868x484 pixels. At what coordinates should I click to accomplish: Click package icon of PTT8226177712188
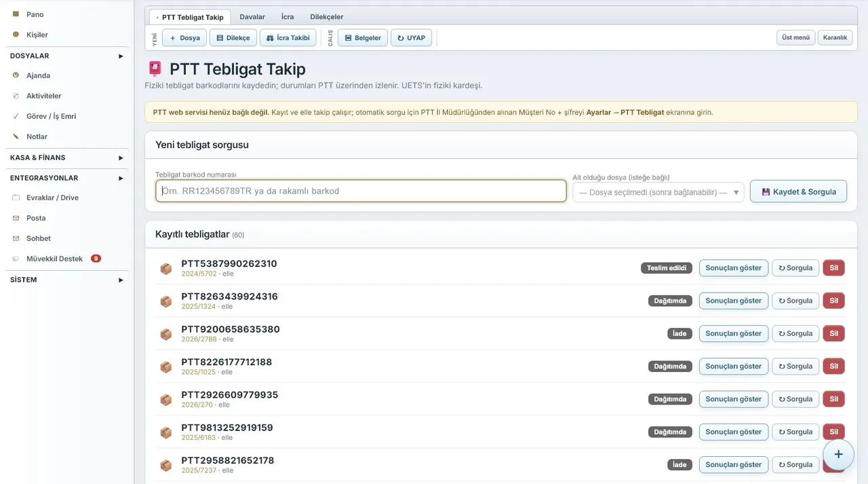[x=166, y=367]
